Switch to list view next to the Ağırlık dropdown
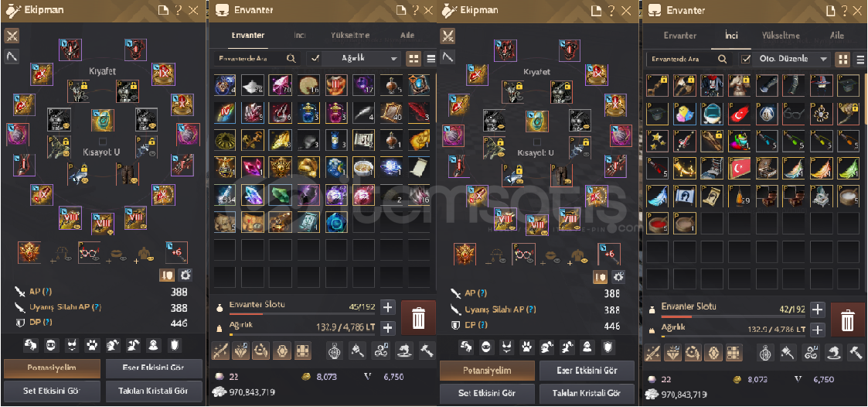 pyautogui.click(x=431, y=59)
